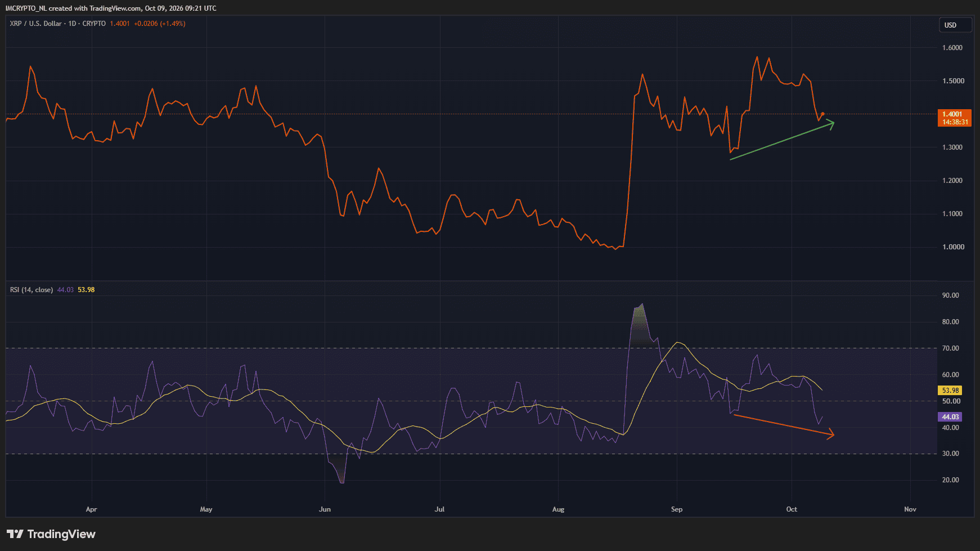Click the purple 44.03 RSI legend value

pos(65,290)
